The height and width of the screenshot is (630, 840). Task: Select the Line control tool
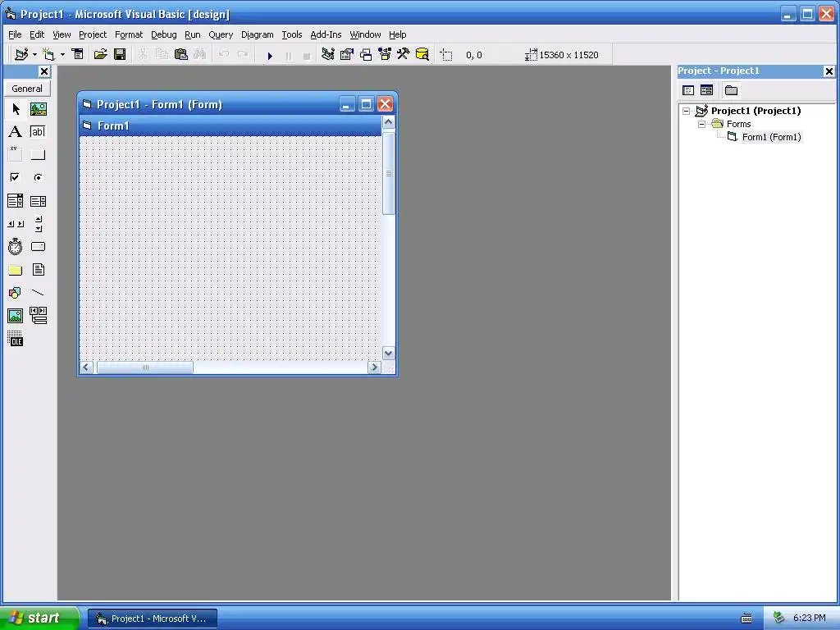pyautogui.click(x=38, y=293)
